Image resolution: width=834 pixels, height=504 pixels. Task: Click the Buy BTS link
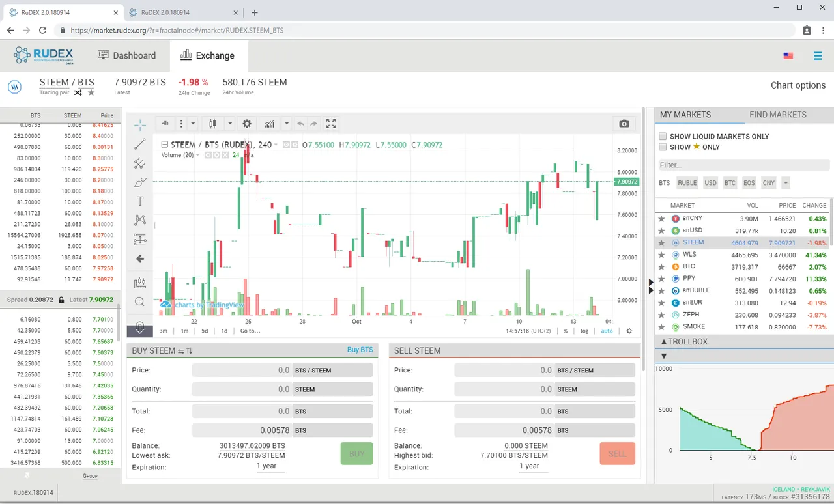(360, 350)
